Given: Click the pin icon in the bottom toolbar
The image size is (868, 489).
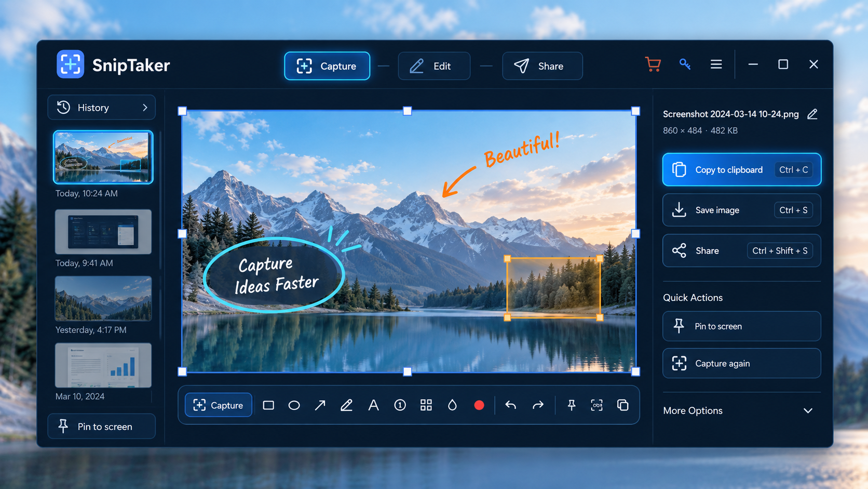Looking at the screenshot, I should pyautogui.click(x=571, y=405).
